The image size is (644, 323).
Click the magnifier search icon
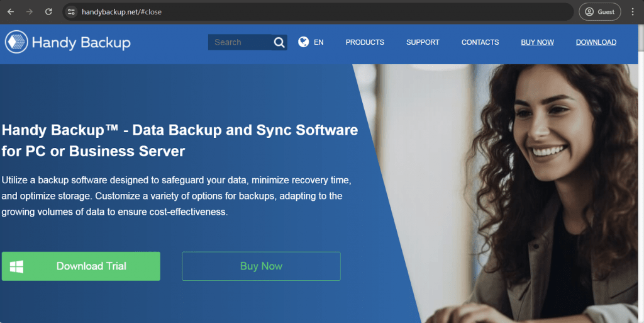pyautogui.click(x=279, y=42)
